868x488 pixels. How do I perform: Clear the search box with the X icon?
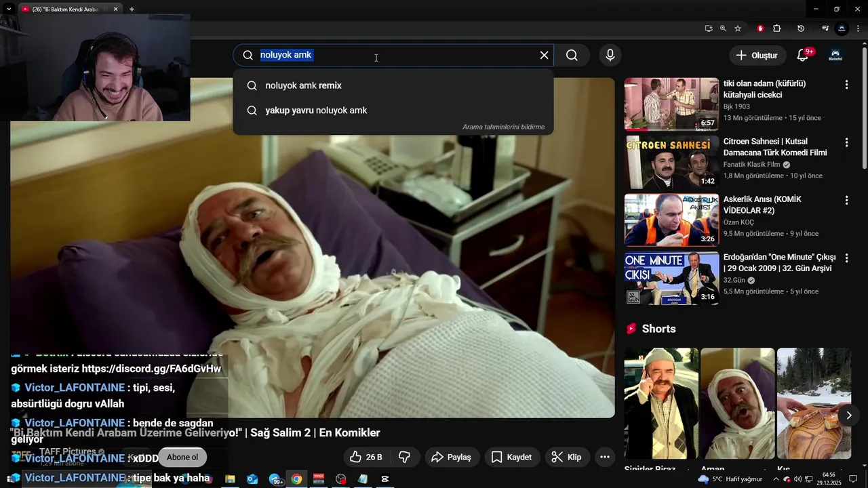(544, 56)
